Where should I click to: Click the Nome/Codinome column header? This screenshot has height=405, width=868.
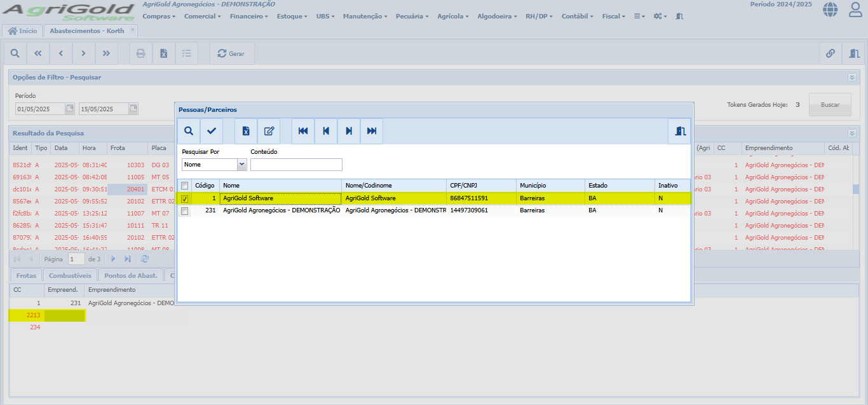[394, 186]
